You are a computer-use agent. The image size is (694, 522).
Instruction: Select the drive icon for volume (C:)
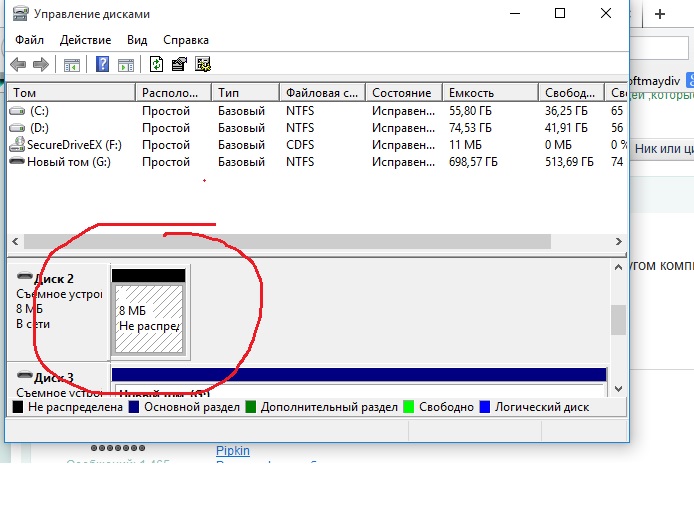17,111
